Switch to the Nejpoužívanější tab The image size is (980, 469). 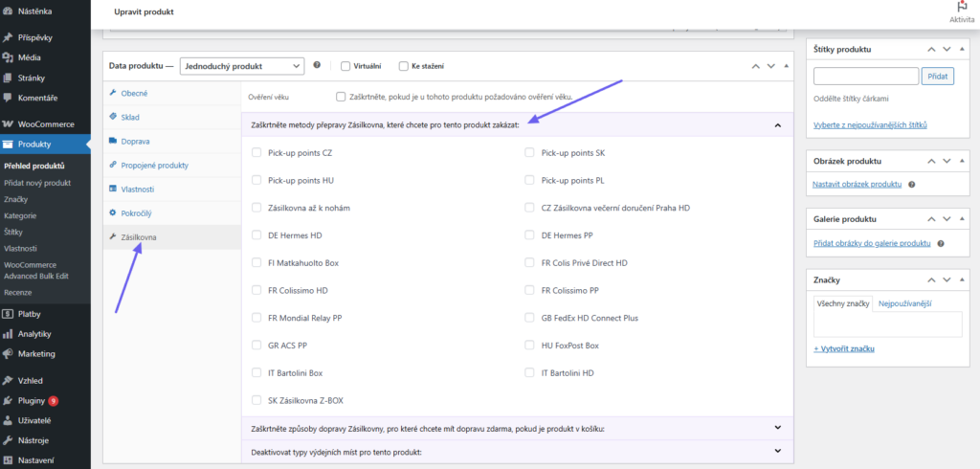tap(905, 303)
